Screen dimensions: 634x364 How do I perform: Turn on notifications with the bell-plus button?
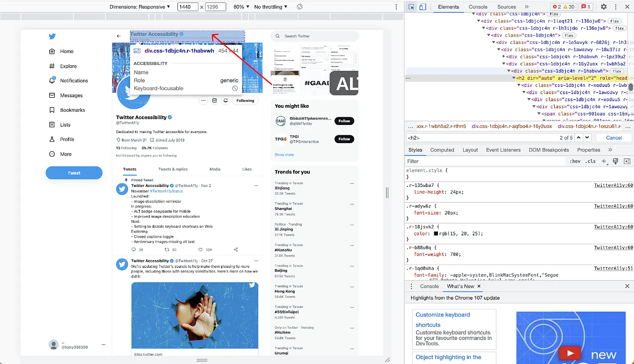(226, 101)
